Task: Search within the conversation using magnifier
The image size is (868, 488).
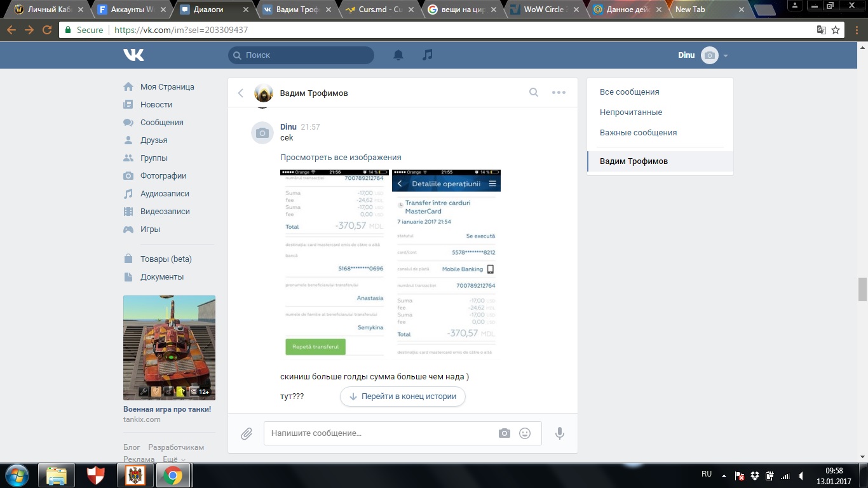Action: [x=534, y=93]
